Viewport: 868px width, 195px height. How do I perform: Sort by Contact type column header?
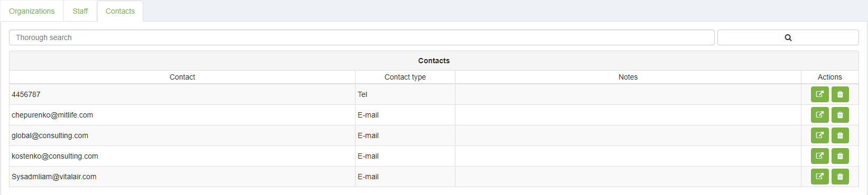pos(405,77)
